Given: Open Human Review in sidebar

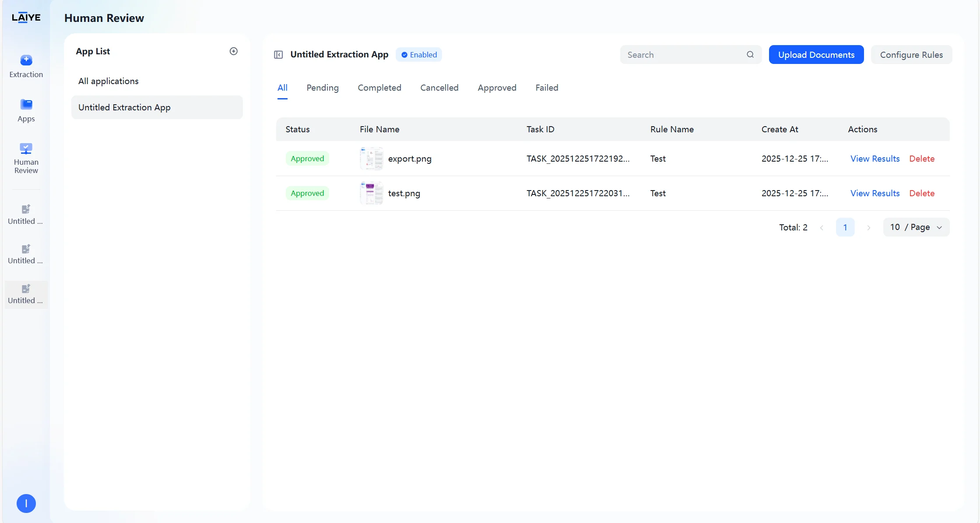Looking at the screenshot, I should click(x=26, y=158).
